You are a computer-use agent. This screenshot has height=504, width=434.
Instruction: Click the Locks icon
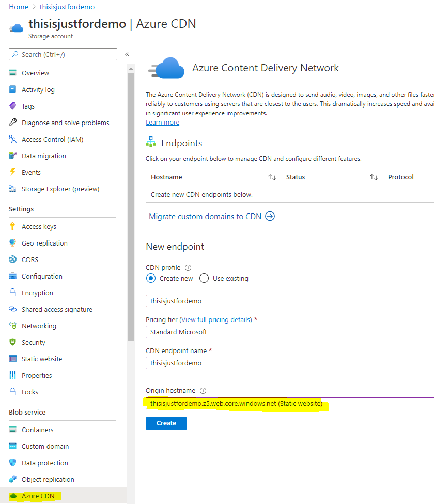click(x=12, y=392)
